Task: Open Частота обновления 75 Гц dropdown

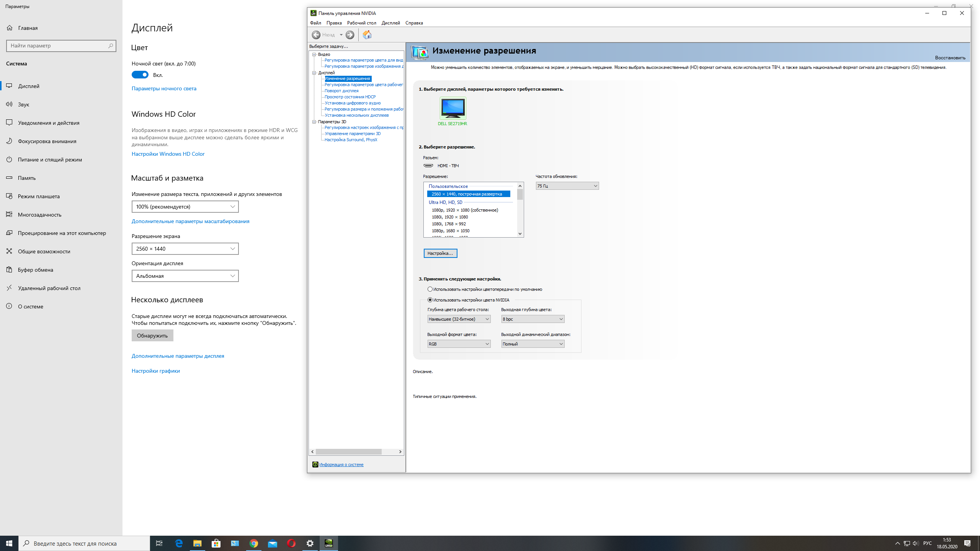Action: click(x=567, y=186)
